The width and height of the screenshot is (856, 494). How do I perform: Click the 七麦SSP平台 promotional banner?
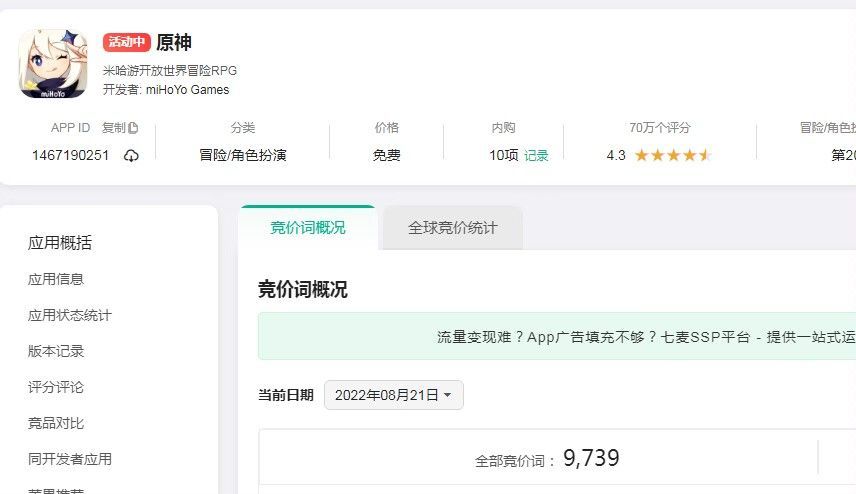pos(557,336)
